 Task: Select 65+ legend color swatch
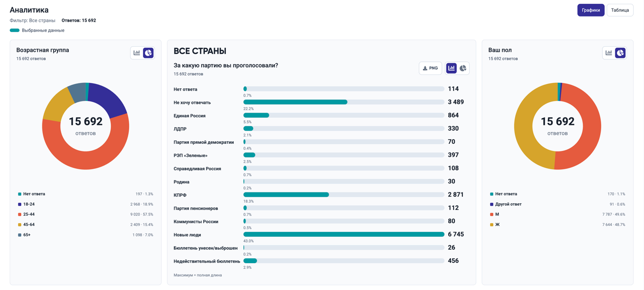coord(19,235)
